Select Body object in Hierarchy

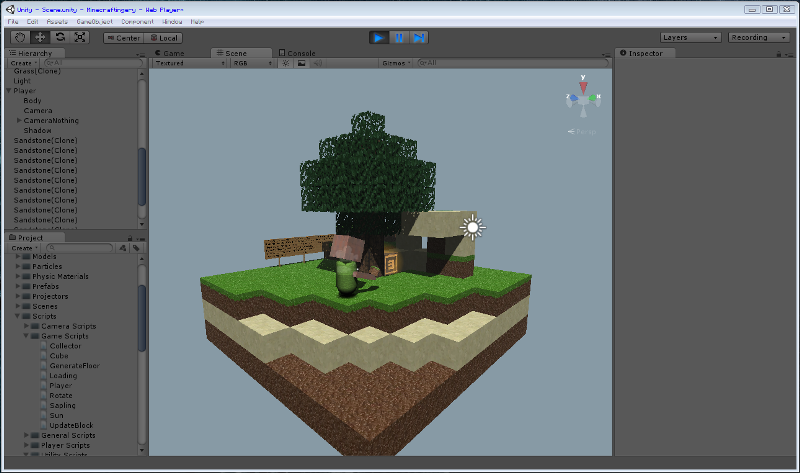pos(32,101)
